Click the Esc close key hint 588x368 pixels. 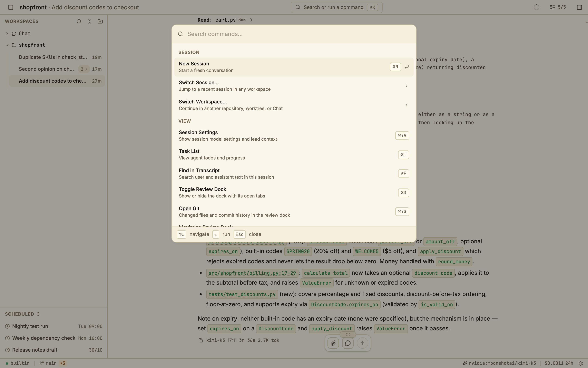239,234
